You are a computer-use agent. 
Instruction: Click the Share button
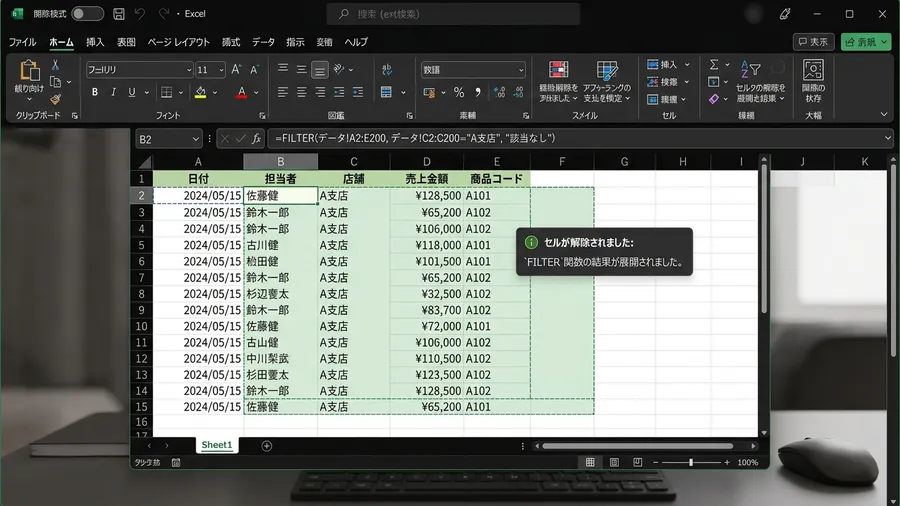tap(866, 42)
